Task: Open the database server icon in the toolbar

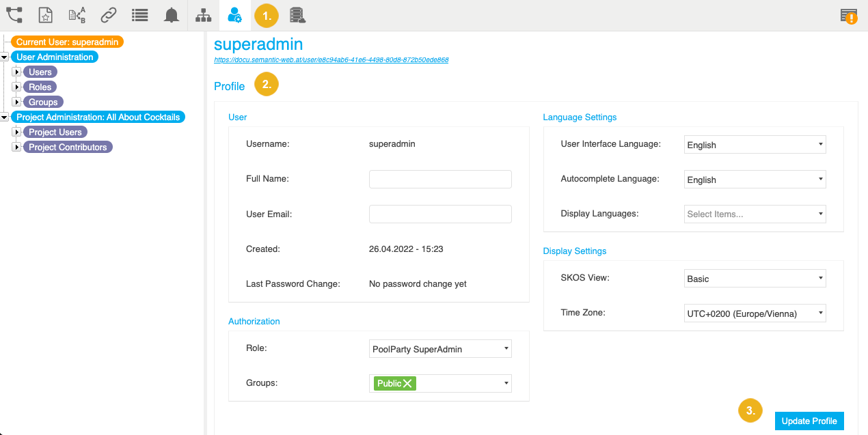Action: click(297, 15)
